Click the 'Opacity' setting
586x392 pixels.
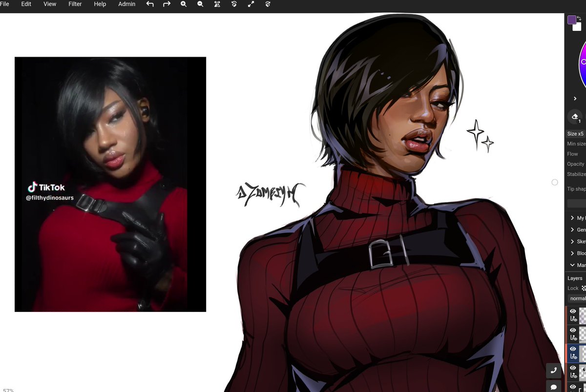pyautogui.click(x=576, y=164)
